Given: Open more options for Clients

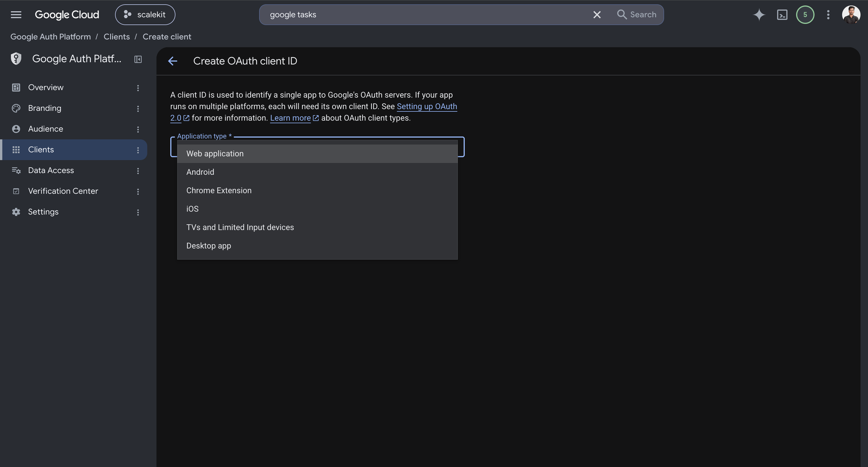Looking at the screenshot, I should (x=138, y=150).
